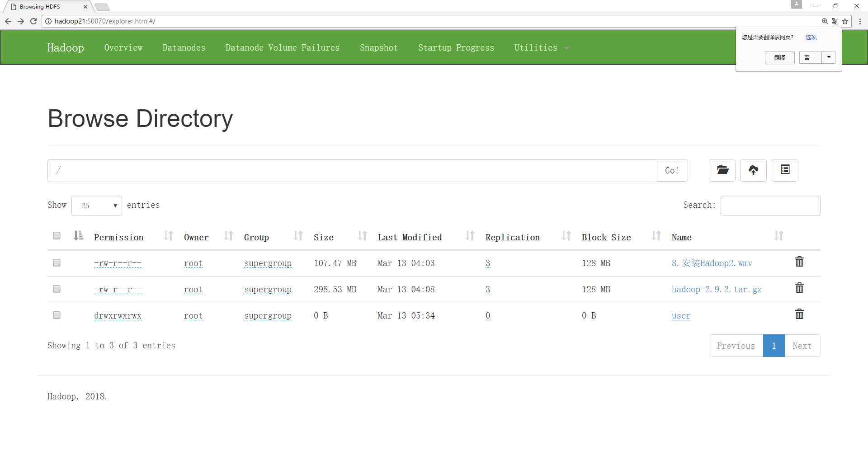Screen dimensions: 868x464
Task: Toggle the select-all checkbox in table header
Action: coord(57,236)
